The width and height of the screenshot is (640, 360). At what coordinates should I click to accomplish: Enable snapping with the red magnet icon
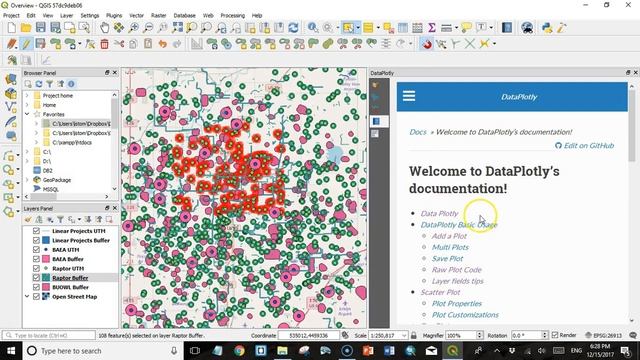[x=427, y=44]
